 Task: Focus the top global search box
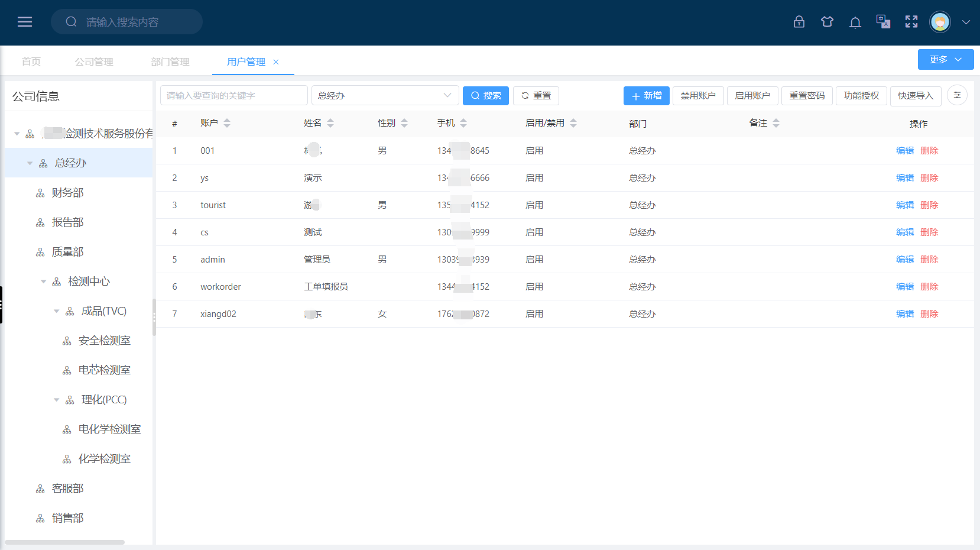coord(126,22)
